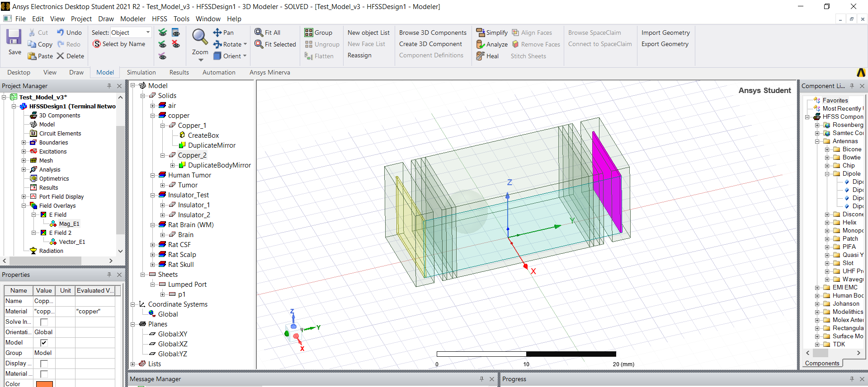
Task: Activate the Pan tool icon
Action: tap(217, 33)
